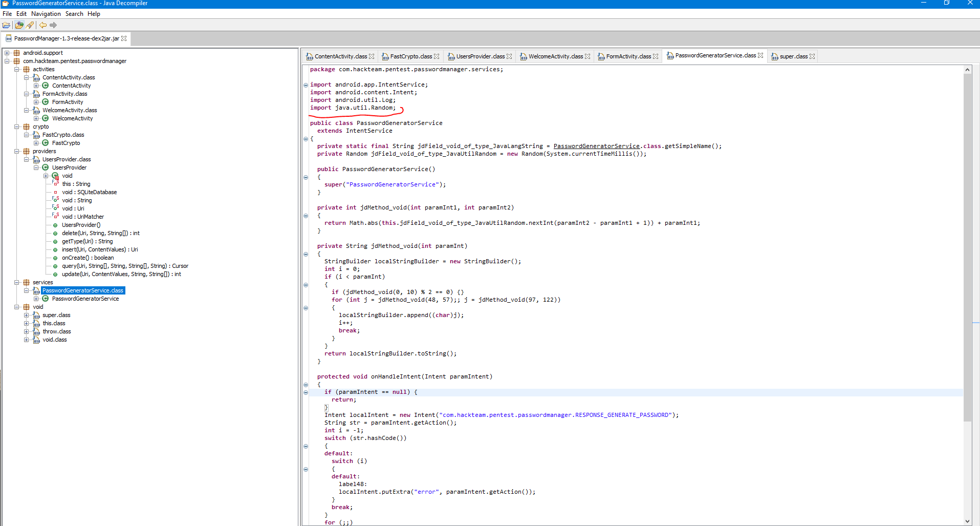Click the method icon beside onCreate()
980x526 pixels.
[55, 258]
